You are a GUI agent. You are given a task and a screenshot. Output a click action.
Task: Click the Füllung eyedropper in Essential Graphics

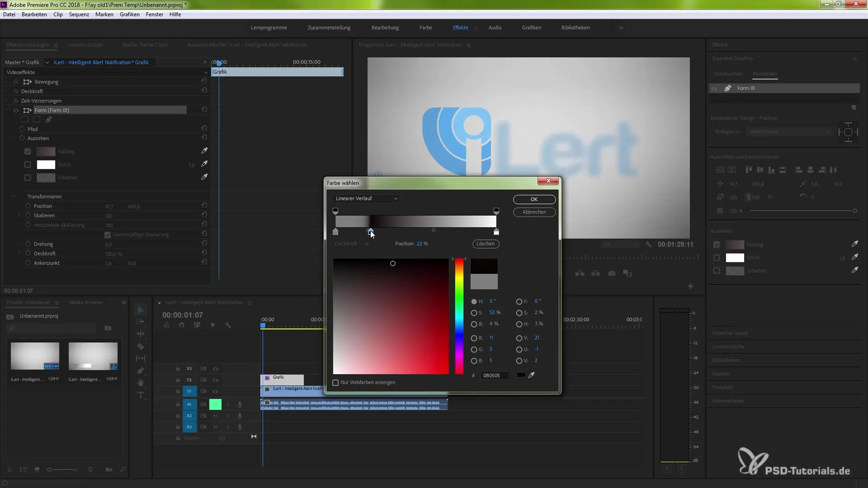[x=855, y=244]
